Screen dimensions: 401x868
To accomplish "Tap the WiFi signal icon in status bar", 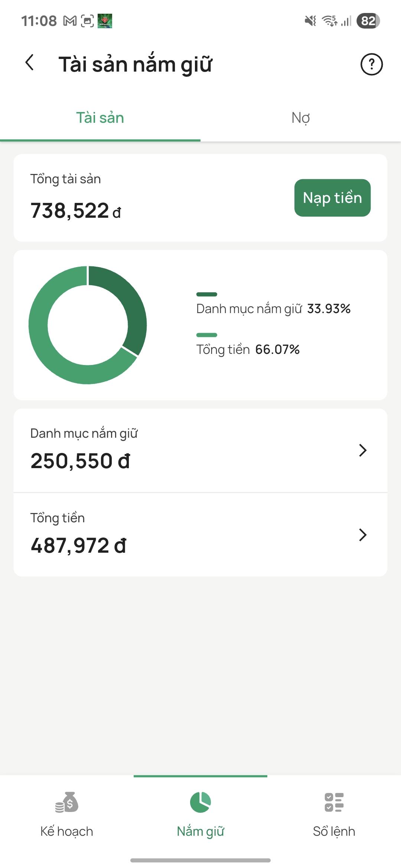I will (x=329, y=21).
